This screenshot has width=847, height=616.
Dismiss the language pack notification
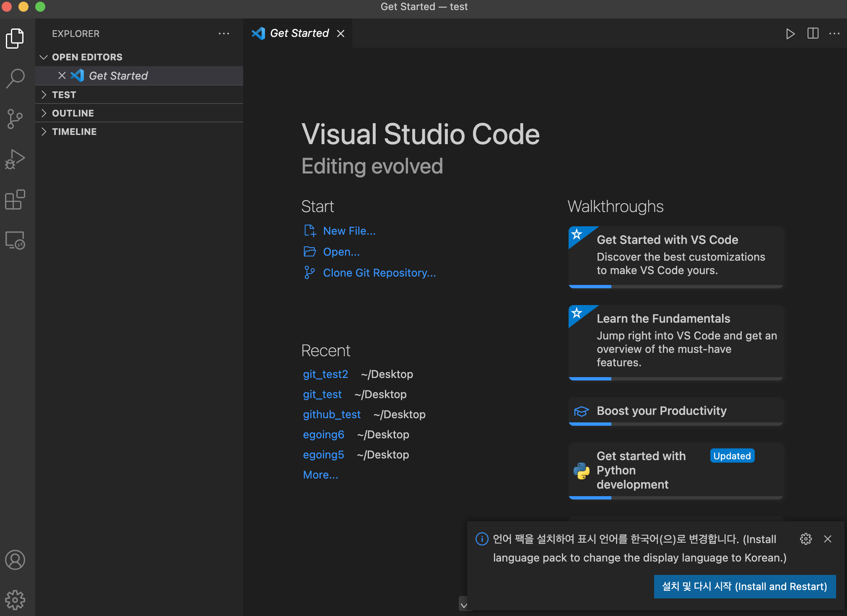827,539
